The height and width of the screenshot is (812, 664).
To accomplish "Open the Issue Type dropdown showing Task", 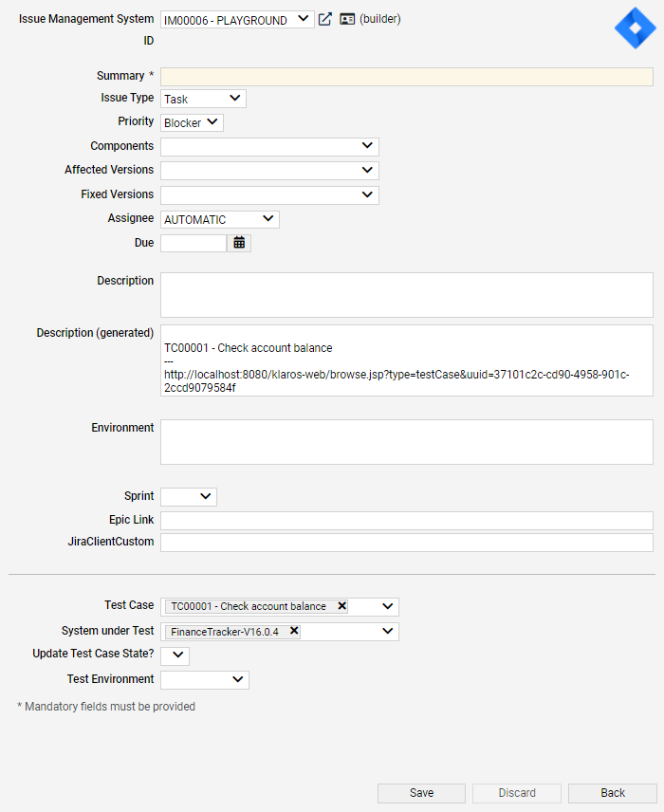I will [202, 98].
